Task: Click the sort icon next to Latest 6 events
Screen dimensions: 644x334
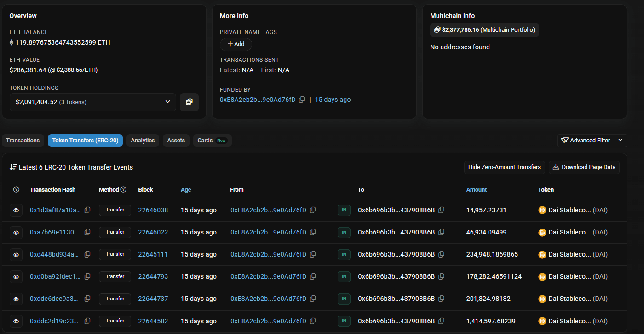Action: (13, 167)
